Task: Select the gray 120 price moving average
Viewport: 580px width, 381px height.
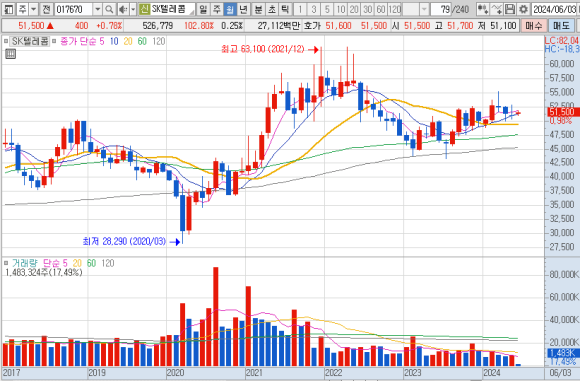Action: (158, 41)
